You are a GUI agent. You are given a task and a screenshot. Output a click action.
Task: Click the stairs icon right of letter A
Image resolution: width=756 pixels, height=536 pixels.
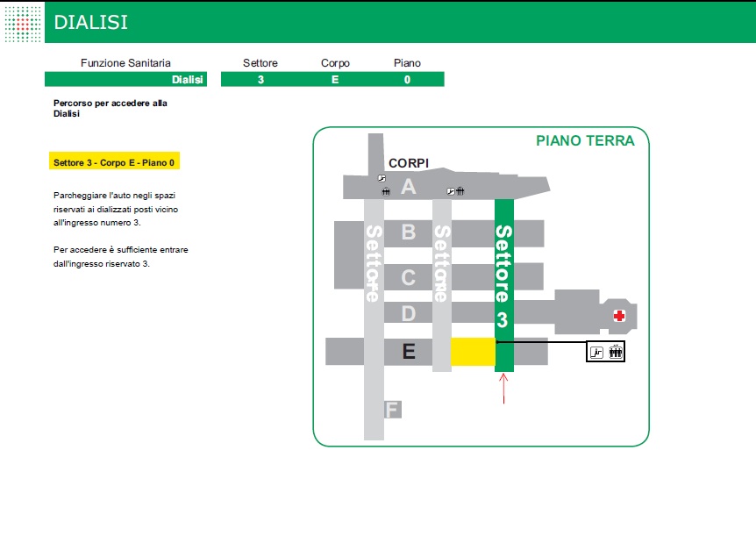tap(450, 189)
